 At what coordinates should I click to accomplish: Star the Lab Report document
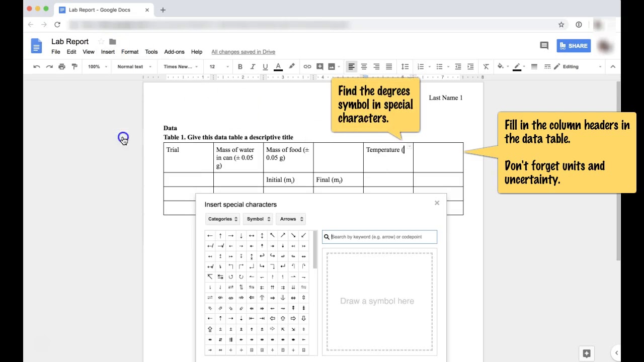(x=101, y=42)
